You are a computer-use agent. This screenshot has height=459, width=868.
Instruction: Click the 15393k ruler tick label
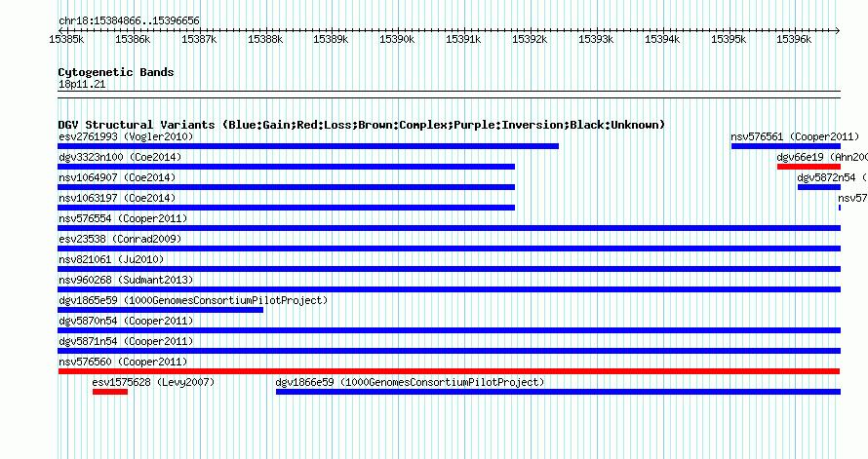[596, 39]
